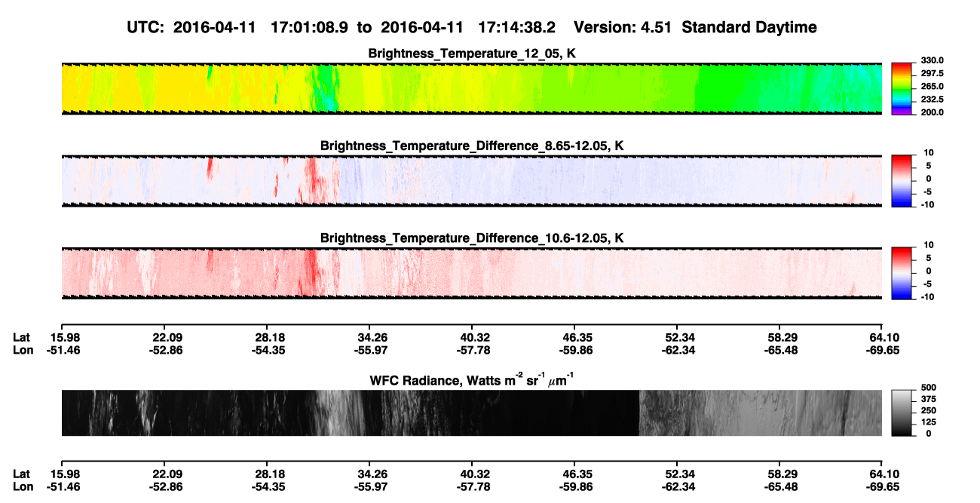
Task: Click the '125' tick on the WFC colorbar
Action: [x=928, y=422]
